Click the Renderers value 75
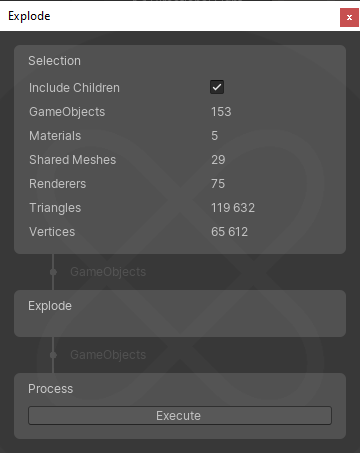Viewport: 360px width, 453px height. point(218,184)
